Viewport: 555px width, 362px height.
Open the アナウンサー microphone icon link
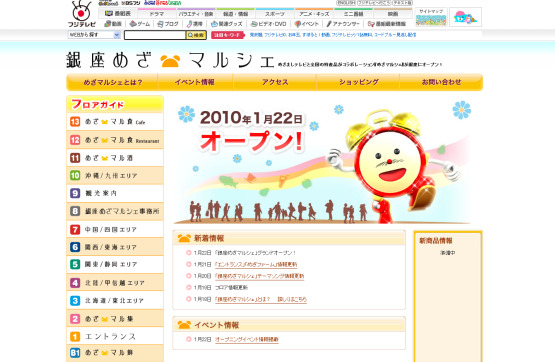coord(343,24)
